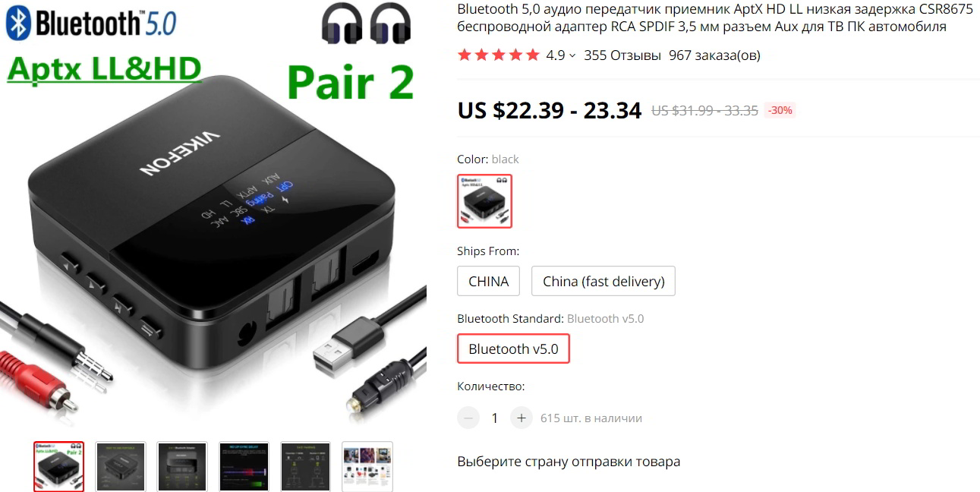The width and height of the screenshot is (980, 492).
Task: Click the main product image
Action: 213,216
